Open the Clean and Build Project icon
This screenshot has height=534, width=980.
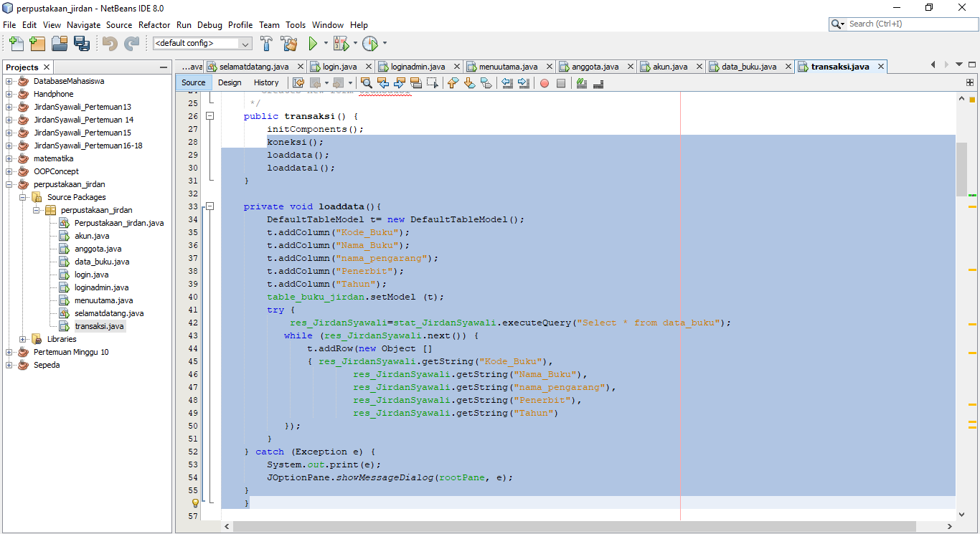(290, 44)
